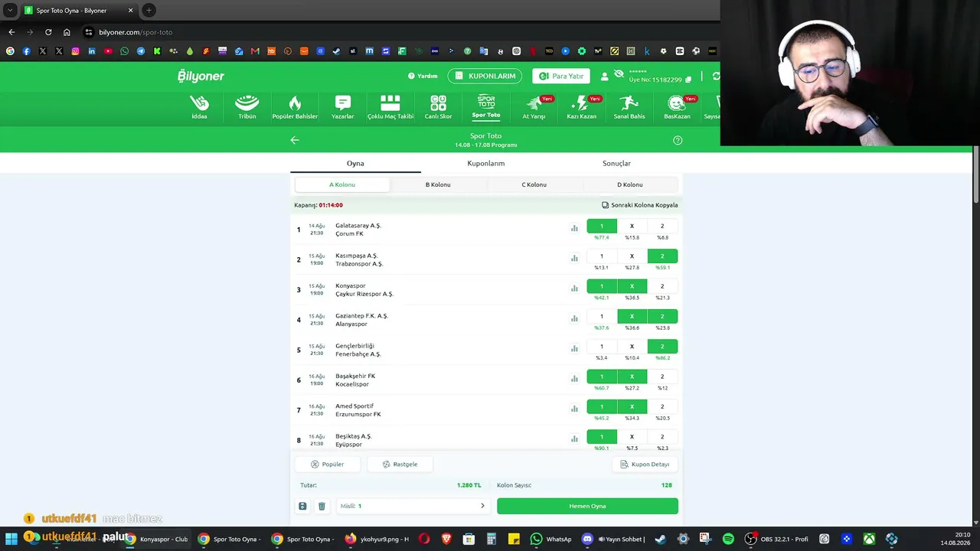The width and height of the screenshot is (980, 551).
Task: Toggle balance visibility eye icon
Action: pos(619,73)
